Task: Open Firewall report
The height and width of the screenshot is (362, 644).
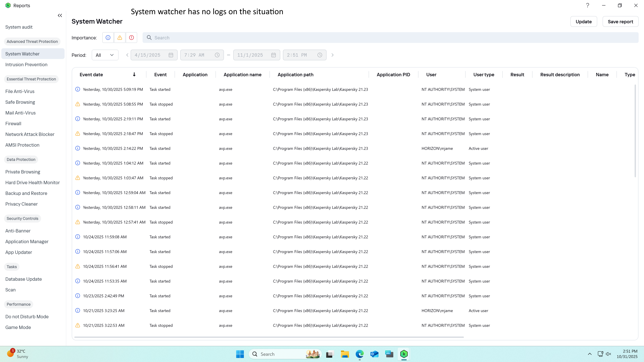Action: (13, 124)
